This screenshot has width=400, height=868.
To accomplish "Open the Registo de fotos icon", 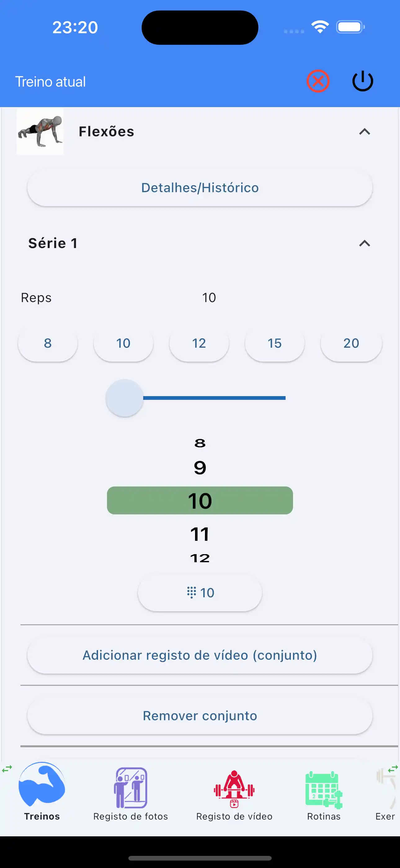I will (x=131, y=789).
